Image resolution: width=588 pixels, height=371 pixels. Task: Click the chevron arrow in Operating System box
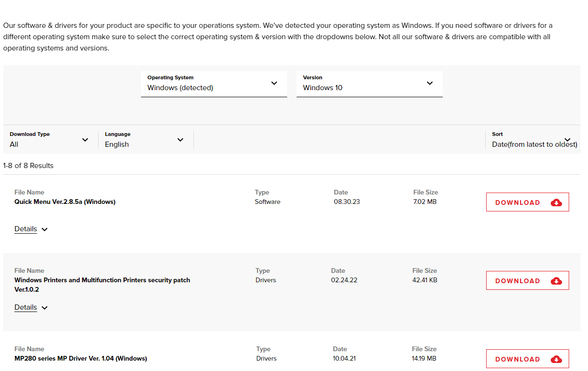click(274, 84)
